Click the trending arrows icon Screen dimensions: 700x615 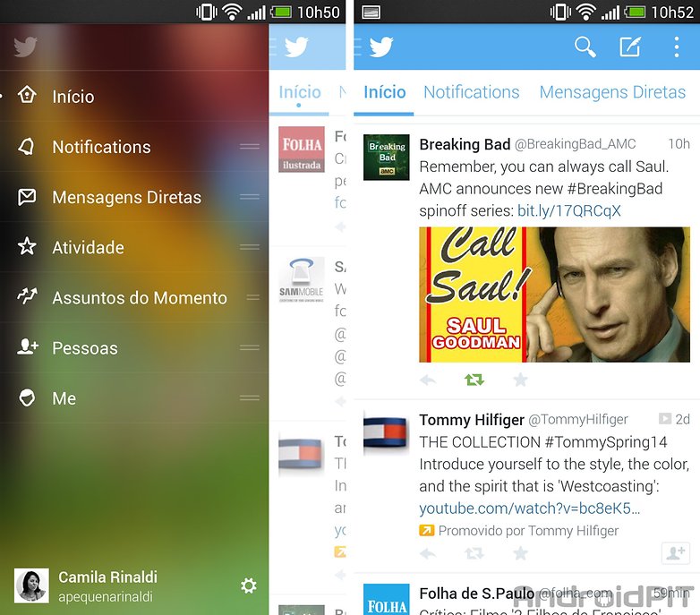pyautogui.click(x=27, y=295)
